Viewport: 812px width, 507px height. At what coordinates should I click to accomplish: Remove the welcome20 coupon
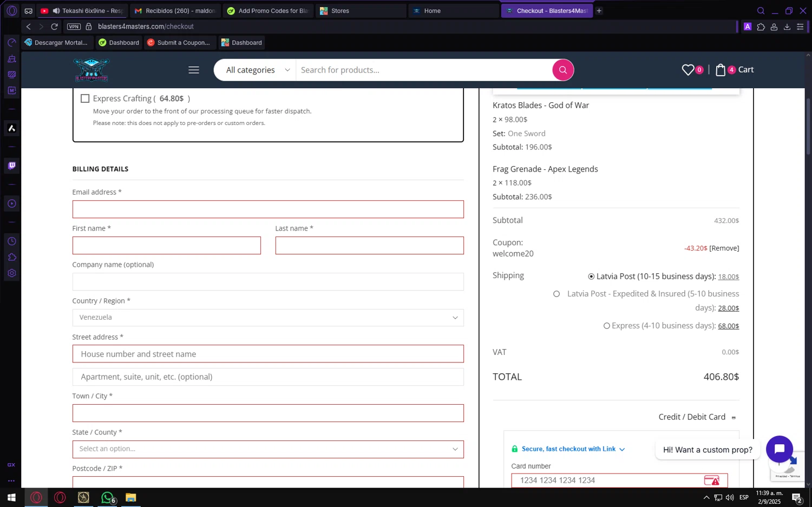click(x=724, y=248)
